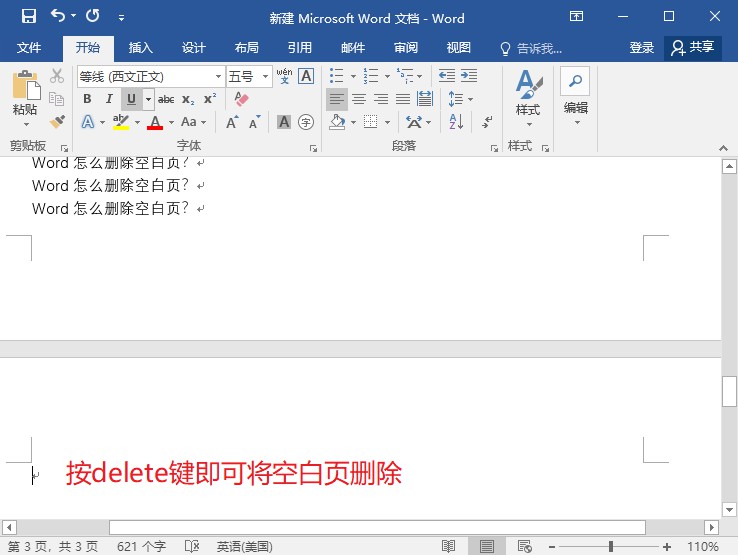Open the line spacing dropdown
The image size is (738, 555).
(x=461, y=99)
